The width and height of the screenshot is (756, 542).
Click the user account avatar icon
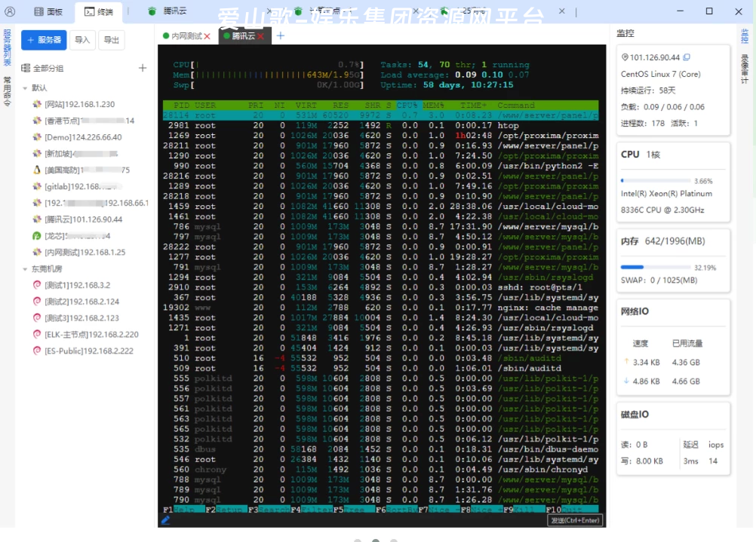coord(10,11)
